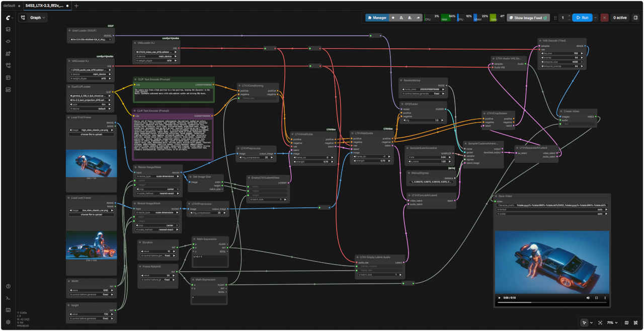
Task: Collapse the Unet Loader (GGUF) node
Action: tap(70, 31)
